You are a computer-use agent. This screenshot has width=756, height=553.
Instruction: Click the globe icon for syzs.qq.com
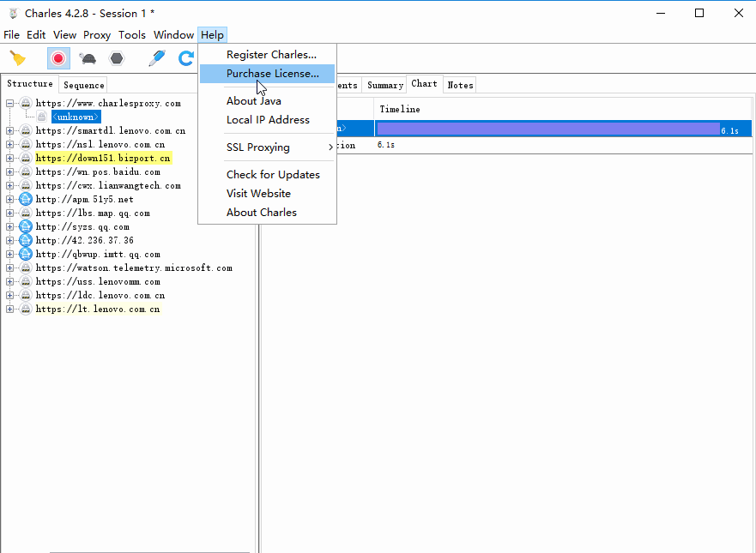(x=26, y=226)
